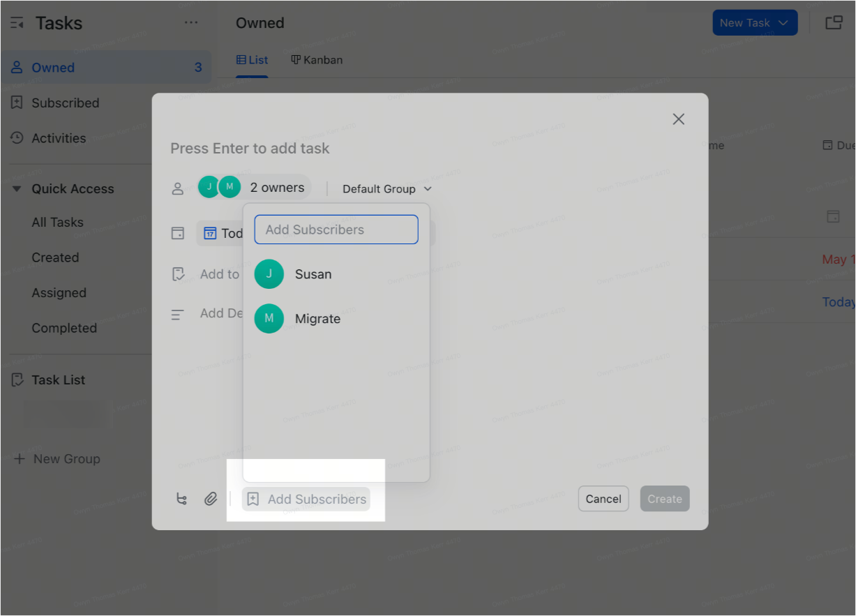This screenshot has height=616, width=856.
Task: Collapse the Quick Access section
Action: pyautogui.click(x=17, y=188)
